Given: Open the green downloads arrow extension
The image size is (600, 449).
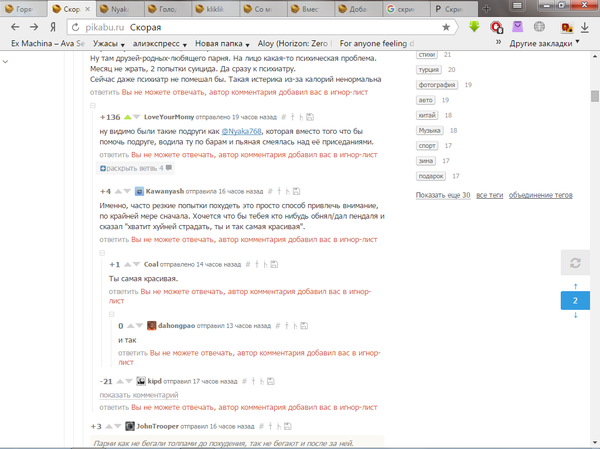Looking at the screenshot, I should click(x=475, y=27).
